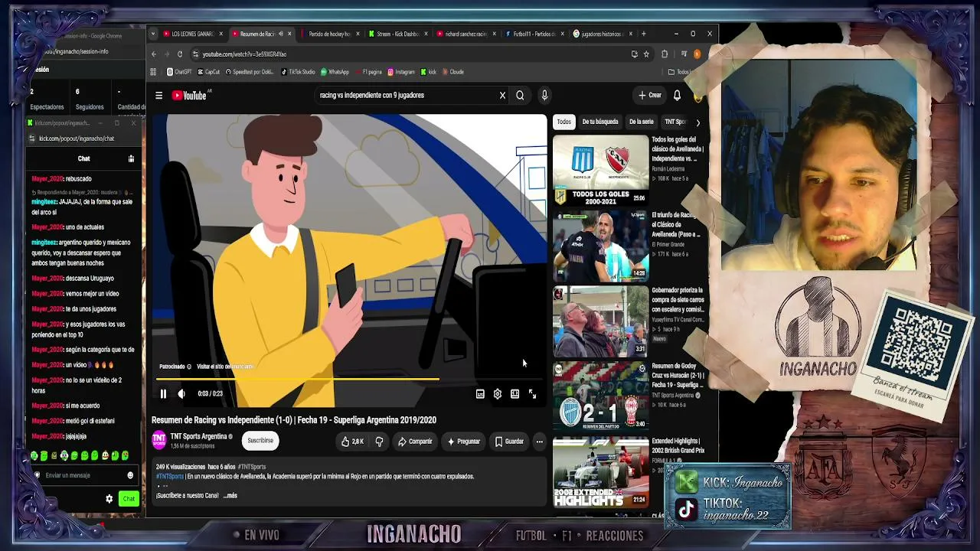Open the Preguntar AI button
980x551 pixels.
464,442
